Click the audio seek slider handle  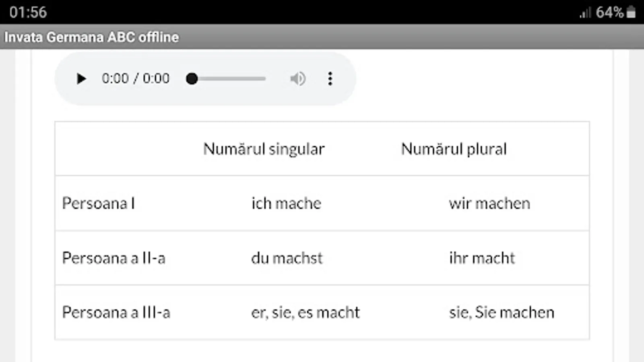click(192, 79)
